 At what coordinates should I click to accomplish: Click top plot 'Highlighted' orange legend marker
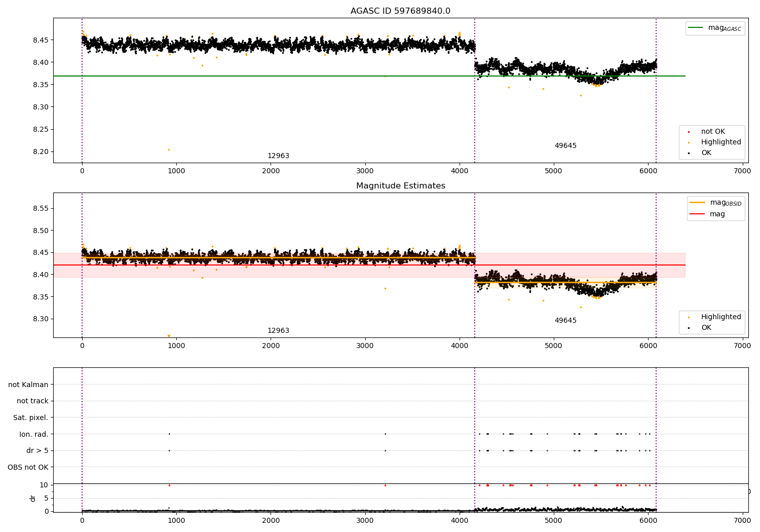(x=689, y=142)
